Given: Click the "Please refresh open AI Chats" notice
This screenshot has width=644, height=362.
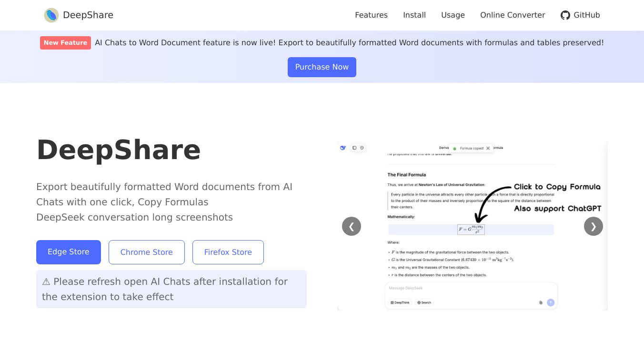Looking at the screenshot, I should click(x=171, y=289).
